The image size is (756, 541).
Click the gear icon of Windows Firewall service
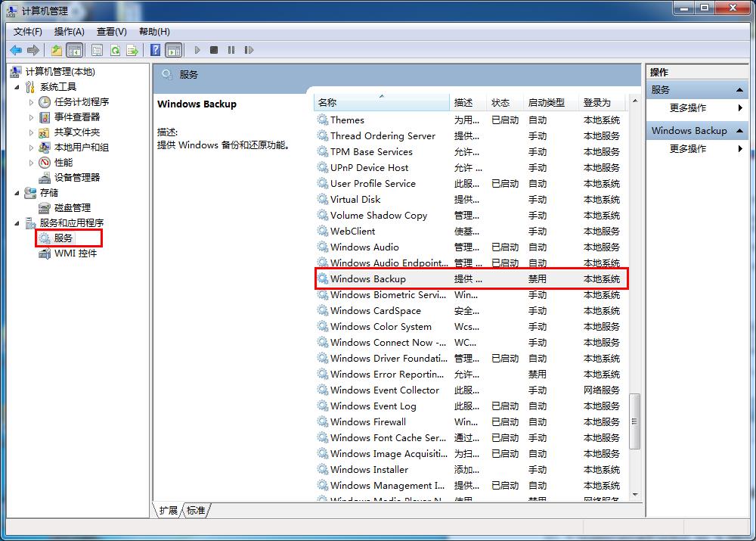323,421
